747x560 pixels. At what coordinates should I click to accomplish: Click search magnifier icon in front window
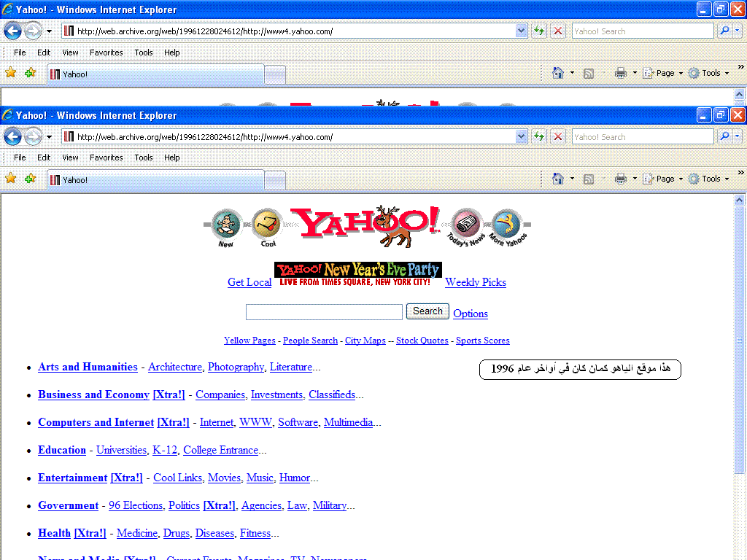click(724, 136)
